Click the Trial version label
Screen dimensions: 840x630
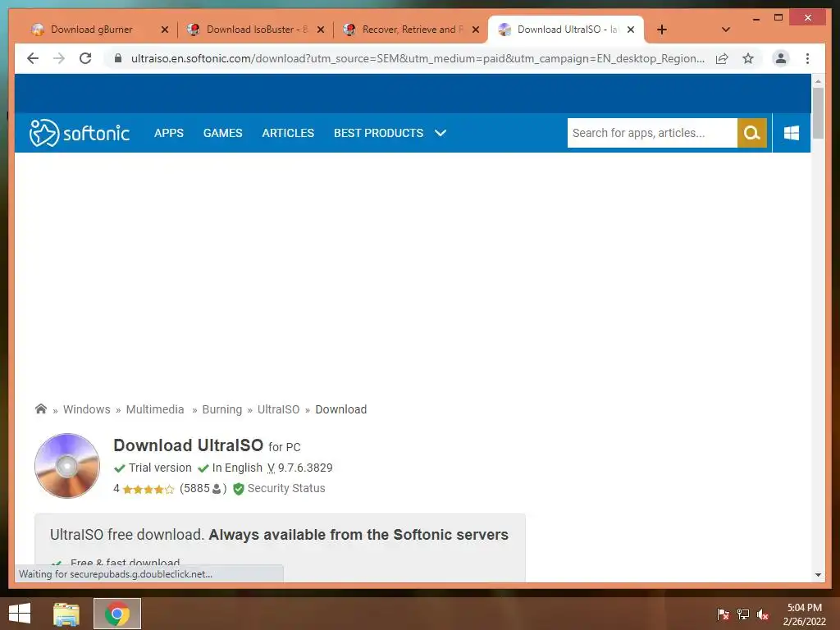pyautogui.click(x=160, y=468)
